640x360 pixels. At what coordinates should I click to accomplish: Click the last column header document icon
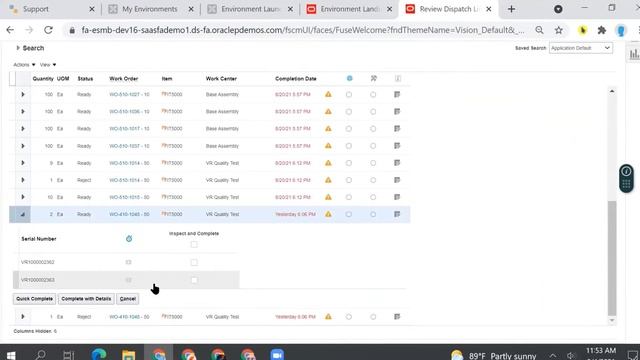pyautogui.click(x=398, y=78)
